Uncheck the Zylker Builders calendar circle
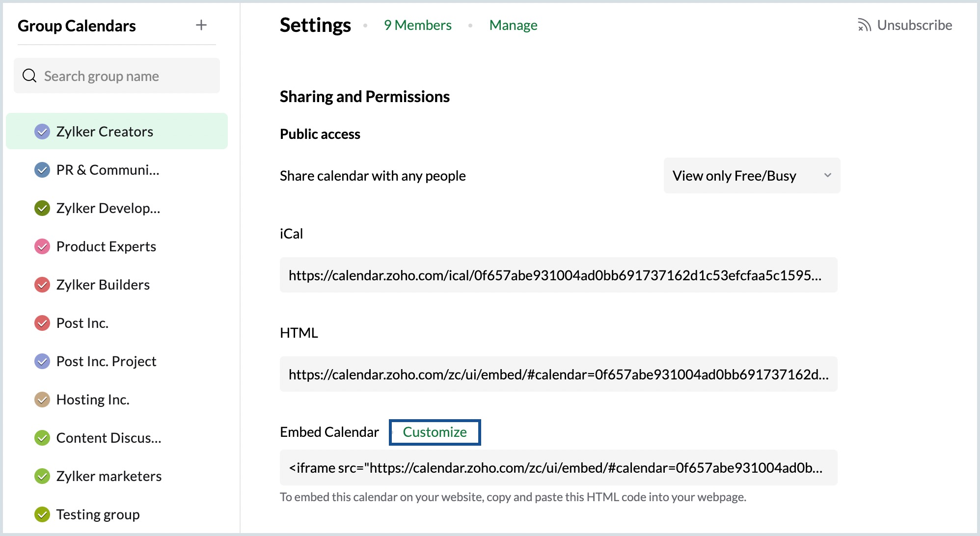 point(42,285)
